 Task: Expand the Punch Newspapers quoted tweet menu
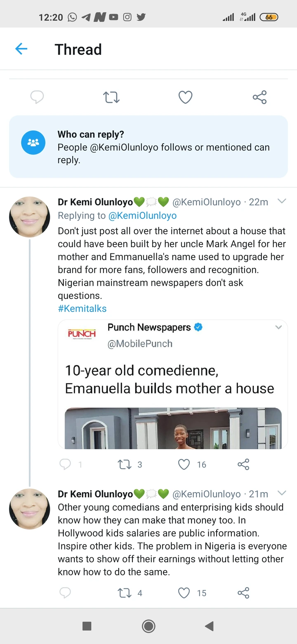pos(278,327)
